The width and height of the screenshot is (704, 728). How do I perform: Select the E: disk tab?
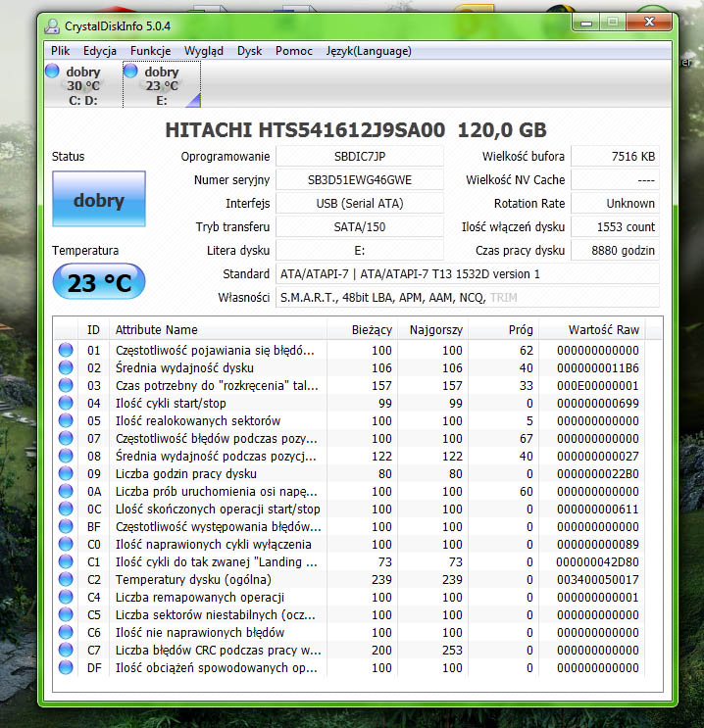[x=162, y=85]
